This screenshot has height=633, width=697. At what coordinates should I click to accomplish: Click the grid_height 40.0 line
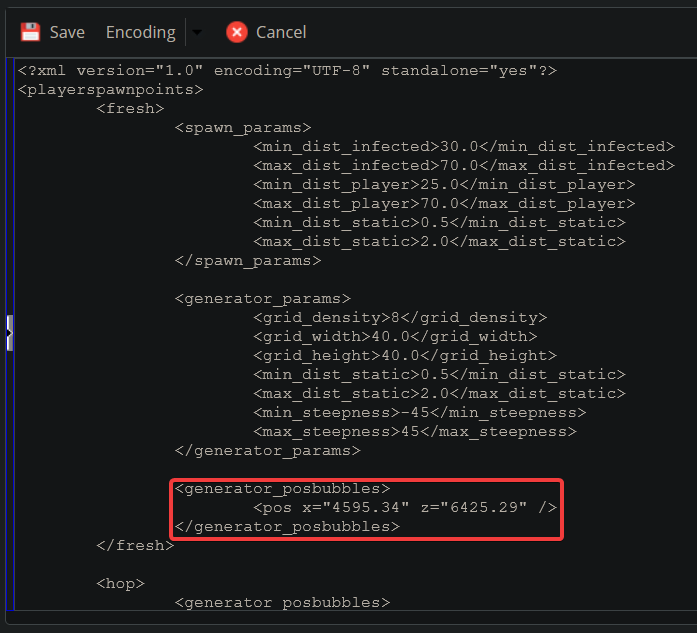405,356
